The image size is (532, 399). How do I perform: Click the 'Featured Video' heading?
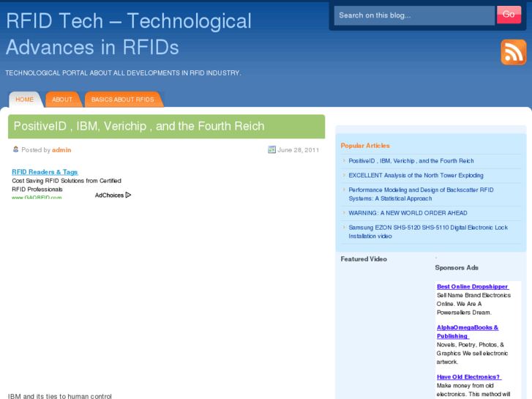(x=364, y=259)
